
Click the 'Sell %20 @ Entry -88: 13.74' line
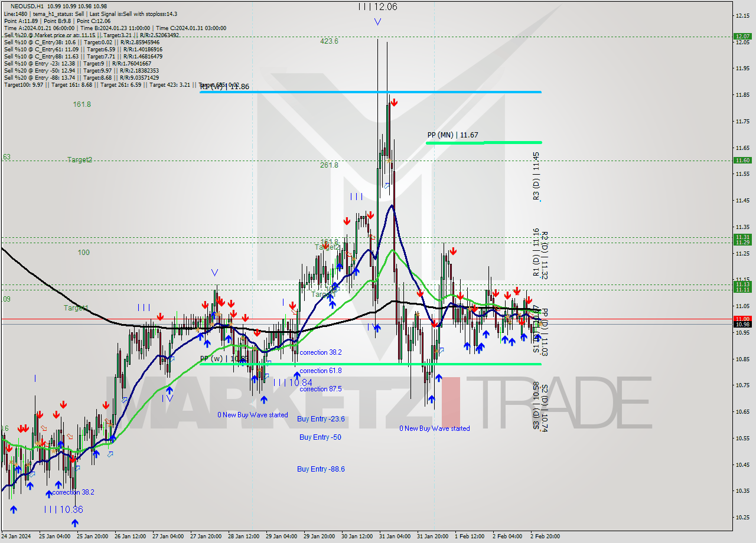point(81,77)
